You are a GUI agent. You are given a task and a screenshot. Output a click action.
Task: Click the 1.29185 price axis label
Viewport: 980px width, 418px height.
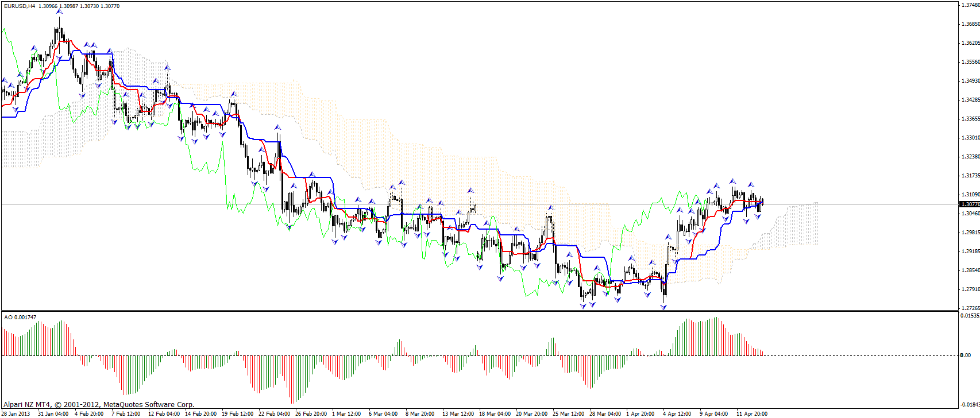point(970,251)
